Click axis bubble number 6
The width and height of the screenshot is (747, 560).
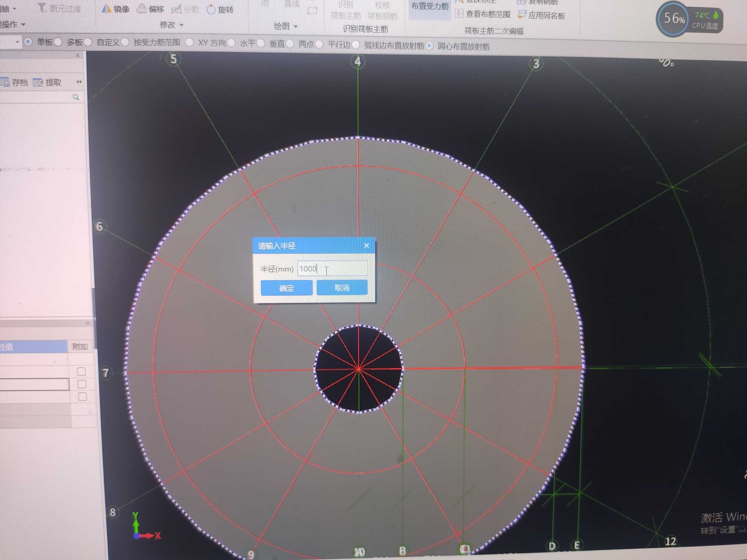click(99, 226)
